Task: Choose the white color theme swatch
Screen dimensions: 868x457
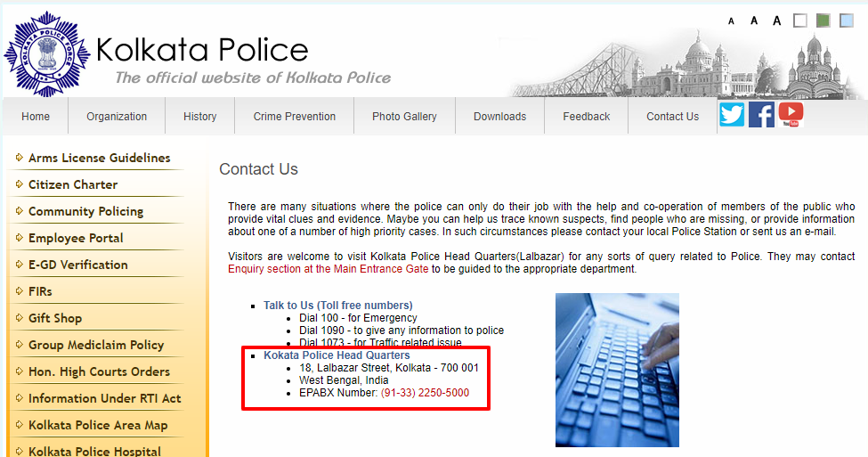Action: coord(800,20)
